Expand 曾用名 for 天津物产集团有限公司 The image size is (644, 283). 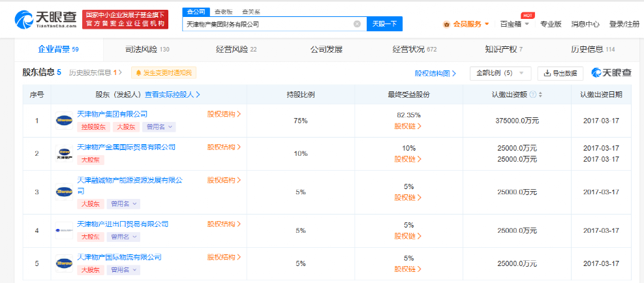pyautogui.click(x=159, y=127)
